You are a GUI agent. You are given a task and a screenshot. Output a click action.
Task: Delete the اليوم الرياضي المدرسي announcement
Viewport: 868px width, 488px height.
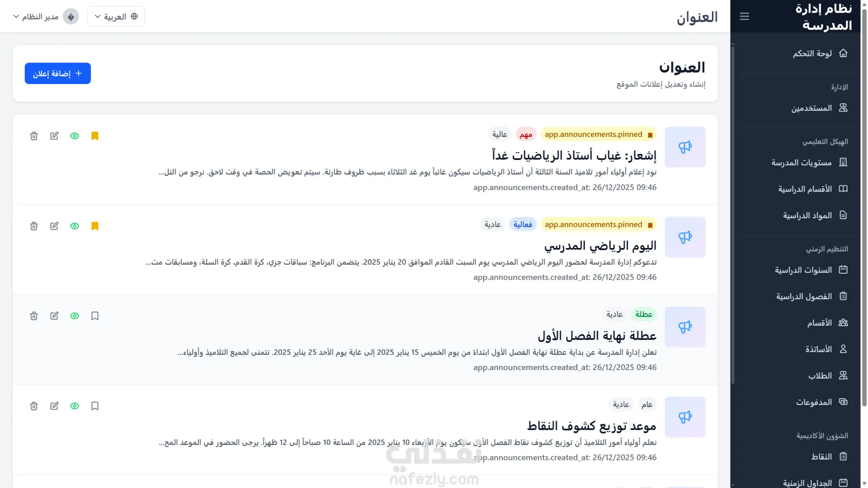click(x=34, y=226)
